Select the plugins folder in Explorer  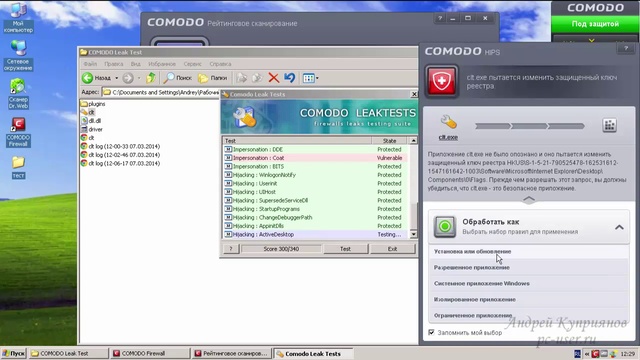click(x=93, y=104)
